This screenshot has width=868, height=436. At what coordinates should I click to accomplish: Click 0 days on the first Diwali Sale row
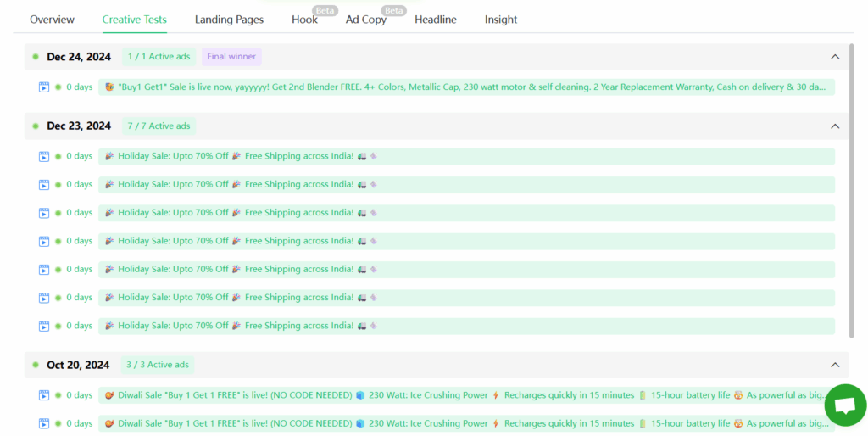[79, 395]
